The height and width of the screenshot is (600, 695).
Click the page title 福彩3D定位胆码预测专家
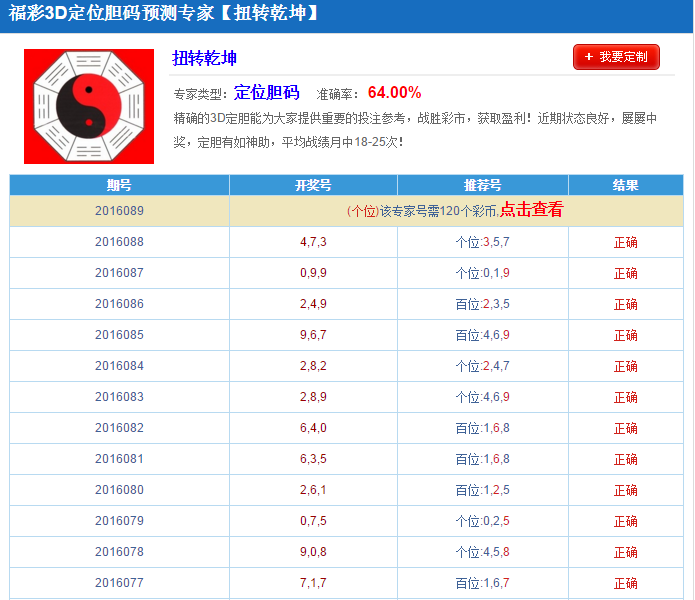coord(112,13)
